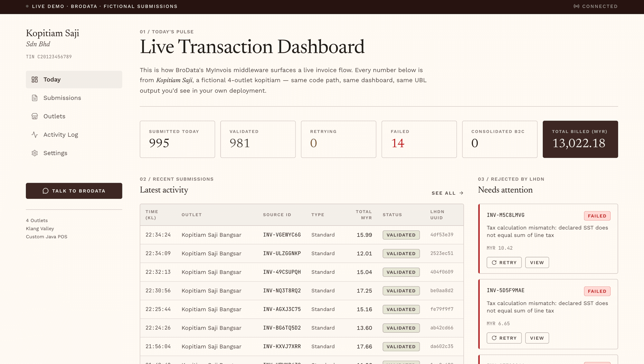Click retry arrow icon on INV-M5C8LMVG card
Image resolution: width=644 pixels, height=364 pixels.
(494, 263)
